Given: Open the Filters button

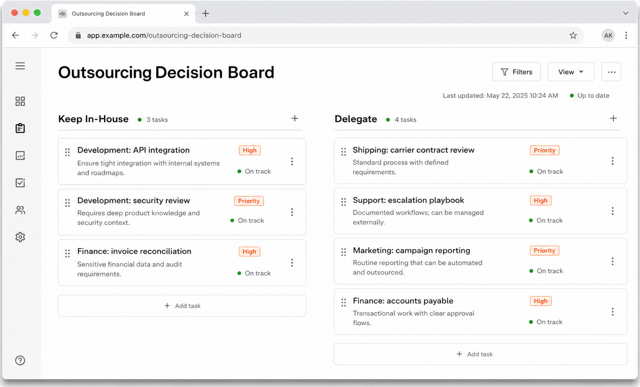Looking at the screenshot, I should (516, 72).
